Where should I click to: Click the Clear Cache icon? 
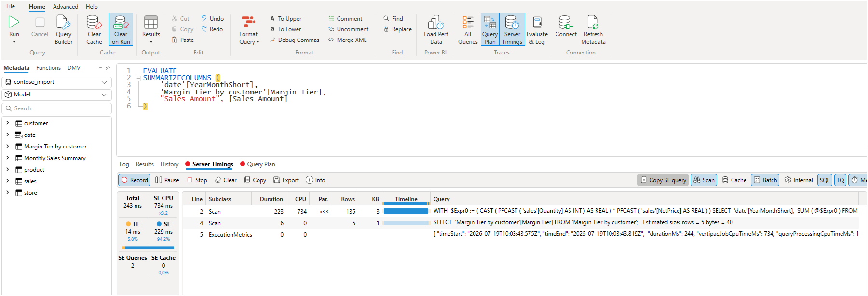click(x=94, y=22)
